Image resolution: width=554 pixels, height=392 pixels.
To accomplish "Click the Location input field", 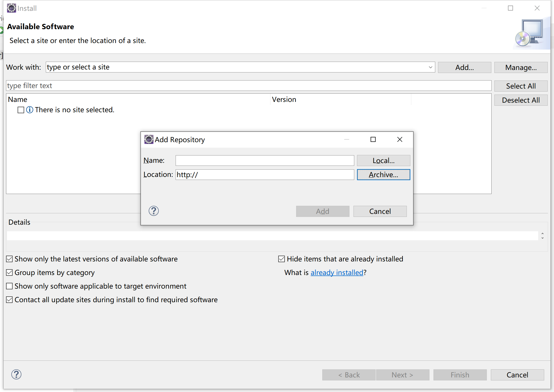I will [265, 175].
